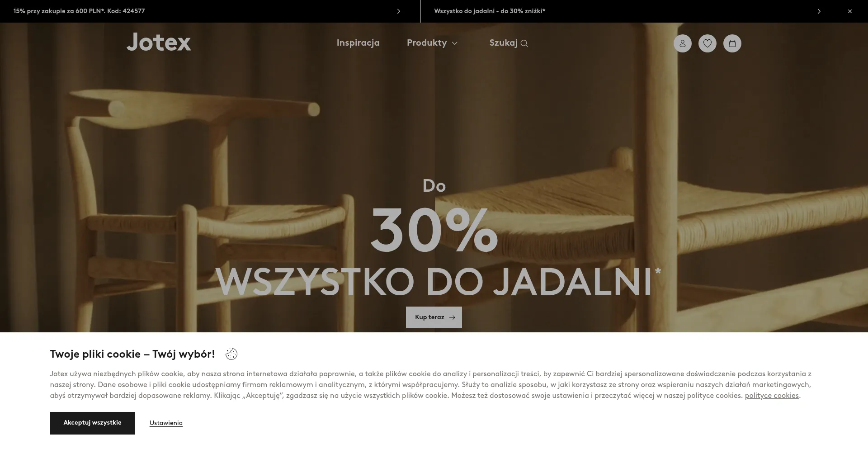Image resolution: width=868 pixels, height=449 pixels.
Task: Accept all cookies with Akceptuj wszystkie
Action: click(x=92, y=423)
